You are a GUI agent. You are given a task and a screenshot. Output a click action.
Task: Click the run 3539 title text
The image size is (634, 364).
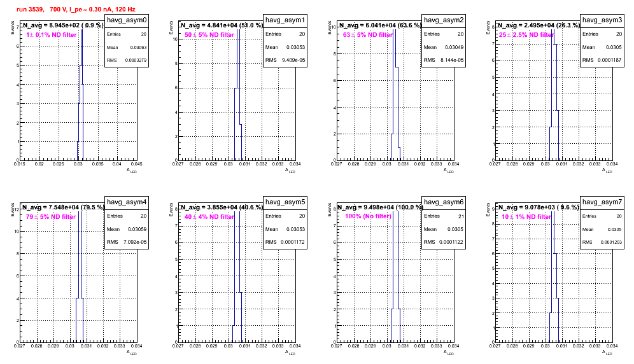76,9
